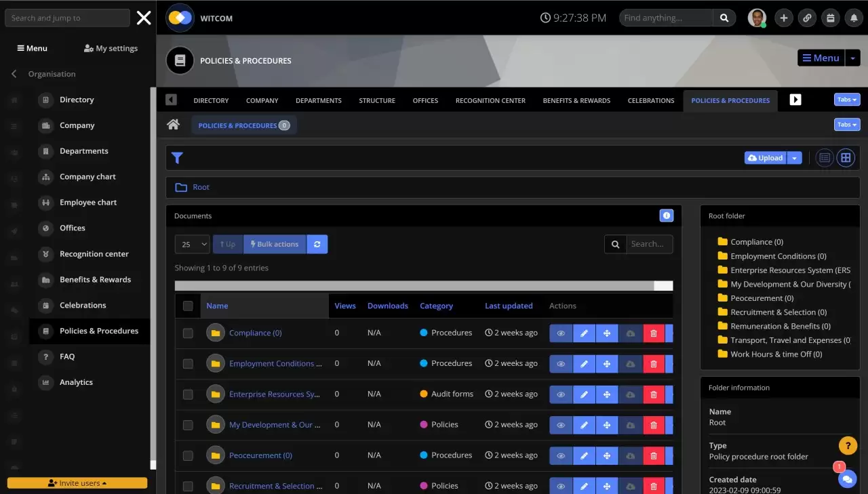
Task: Open the Tabs dropdown in navigation bar
Action: (x=846, y=100)
